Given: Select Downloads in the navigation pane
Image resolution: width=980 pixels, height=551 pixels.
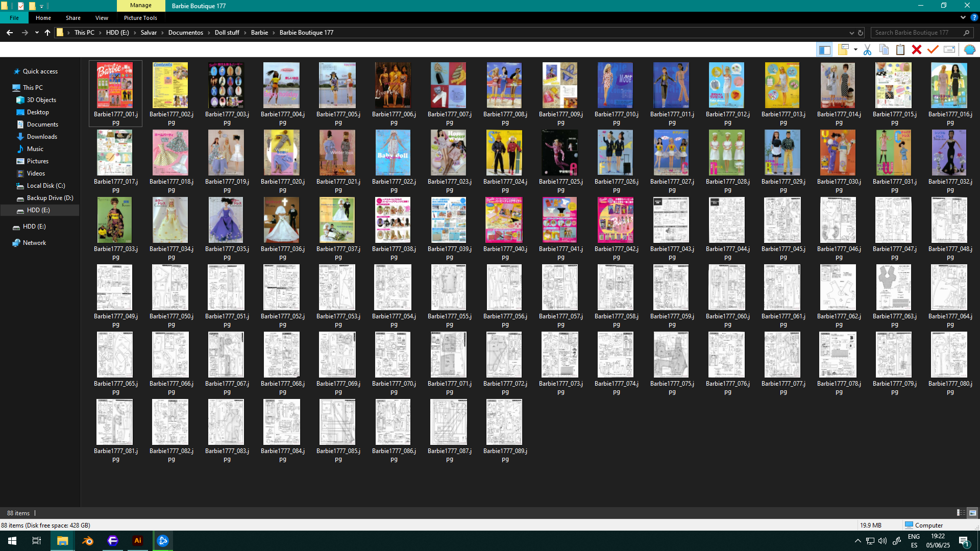Looking at the screenshot, I should click(x=42, y=137).
